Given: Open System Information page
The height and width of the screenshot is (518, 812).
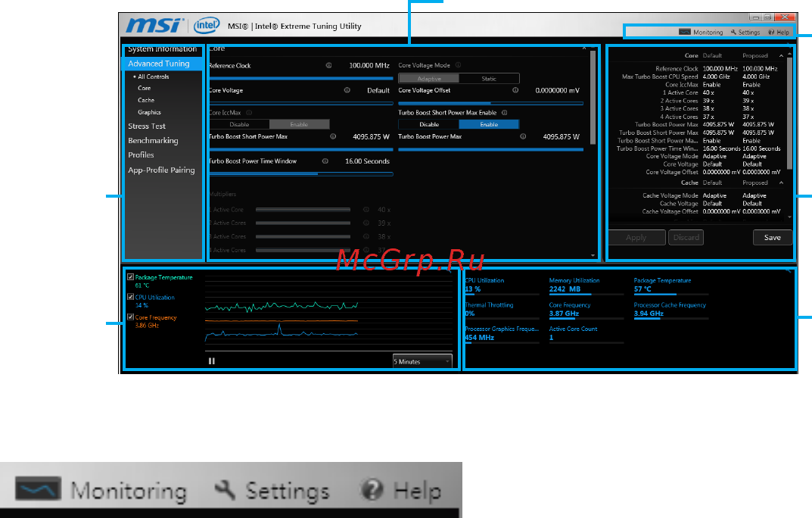Looking at the screenshot, I should point(162,48).
